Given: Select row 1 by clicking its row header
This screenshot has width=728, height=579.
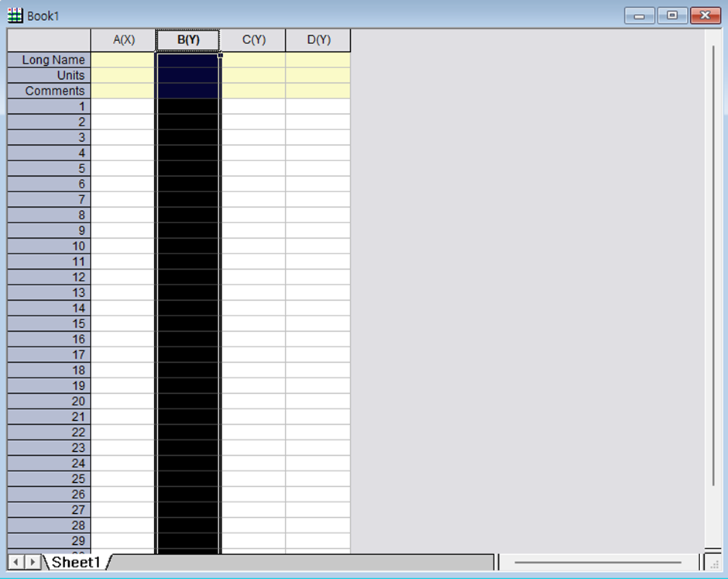Looking at the screenshot, I should 48,106.
